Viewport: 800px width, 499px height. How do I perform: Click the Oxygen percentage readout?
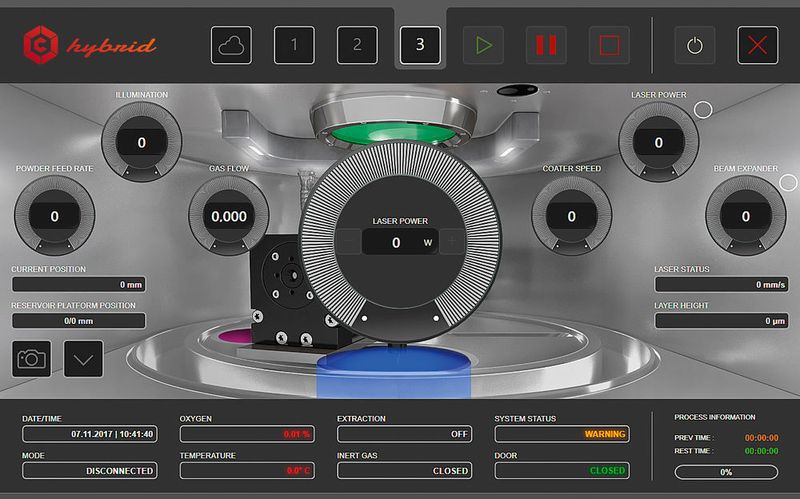tap(247, 434)
